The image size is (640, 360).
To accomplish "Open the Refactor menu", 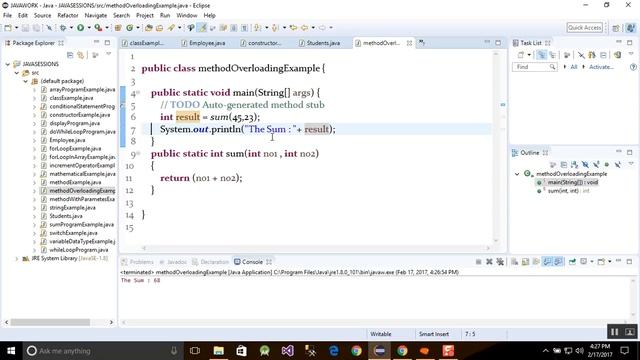I will [x=68, y=16].
